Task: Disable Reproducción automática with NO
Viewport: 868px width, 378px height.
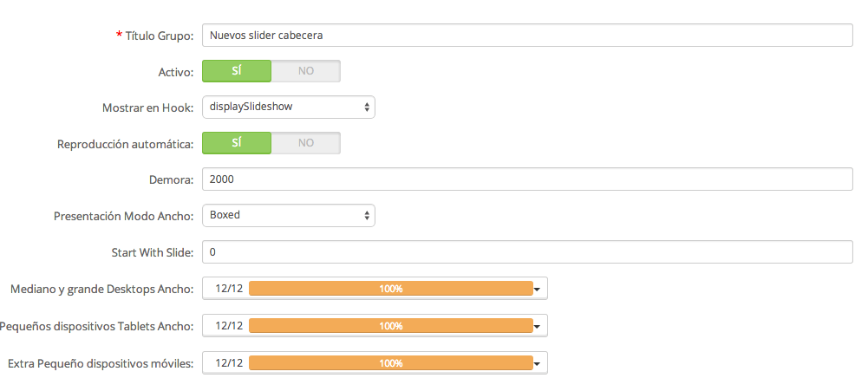Action: pos(305,143)
